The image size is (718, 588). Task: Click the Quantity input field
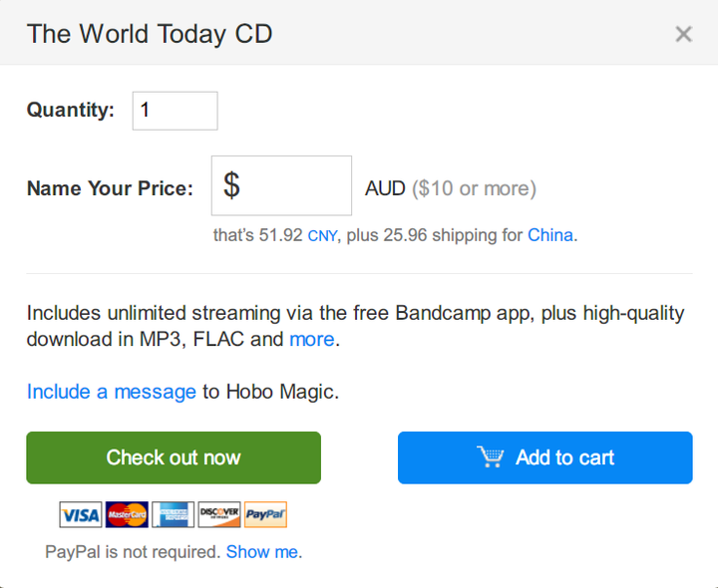(175, 111)
